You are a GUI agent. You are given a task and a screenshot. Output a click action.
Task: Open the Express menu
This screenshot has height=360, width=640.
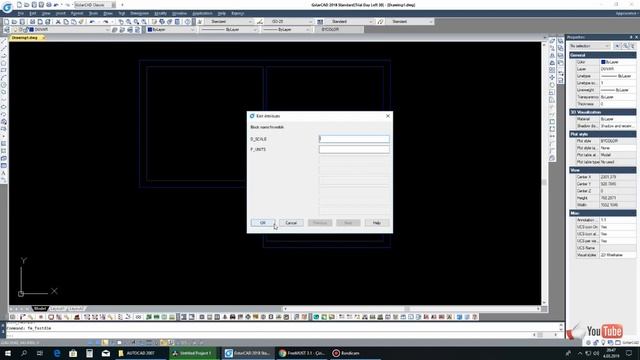point(237,13)
